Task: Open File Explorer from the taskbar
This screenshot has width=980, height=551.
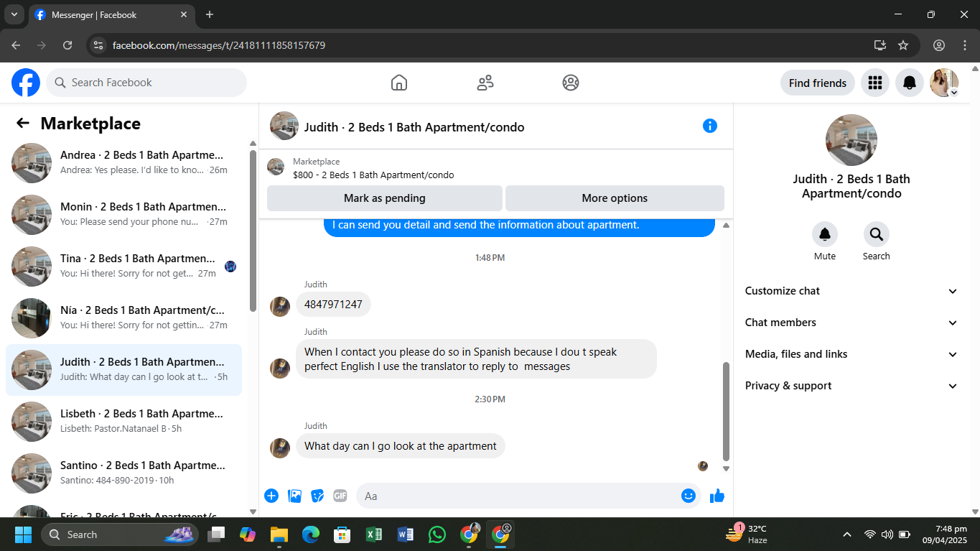Action: coord(279,534)
